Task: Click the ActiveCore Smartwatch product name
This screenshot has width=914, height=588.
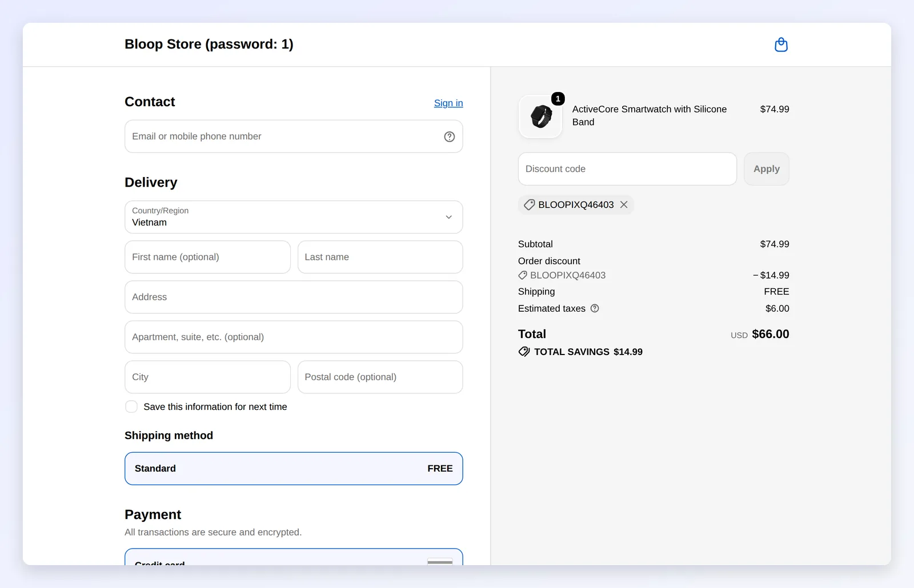Action: pos(650,115)
